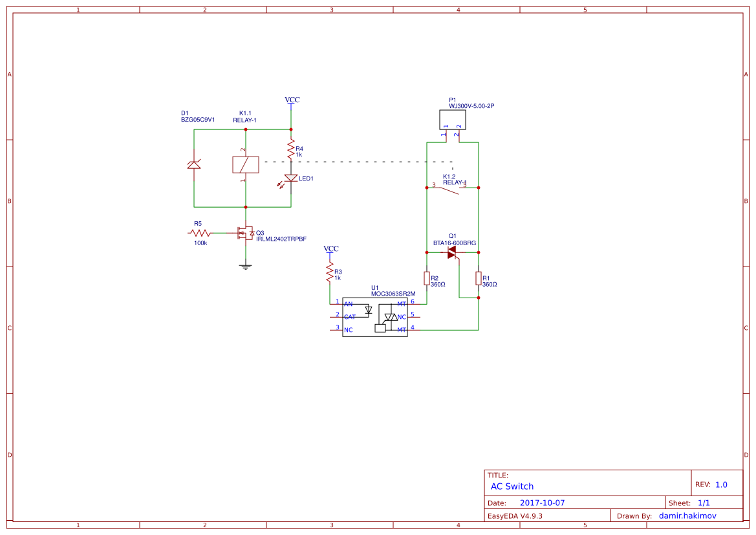The height and width of the screenshot is (535, 756).
Task: Select resistor R1 360Ω
Action: pyautogui.click(x=478, y=278)
